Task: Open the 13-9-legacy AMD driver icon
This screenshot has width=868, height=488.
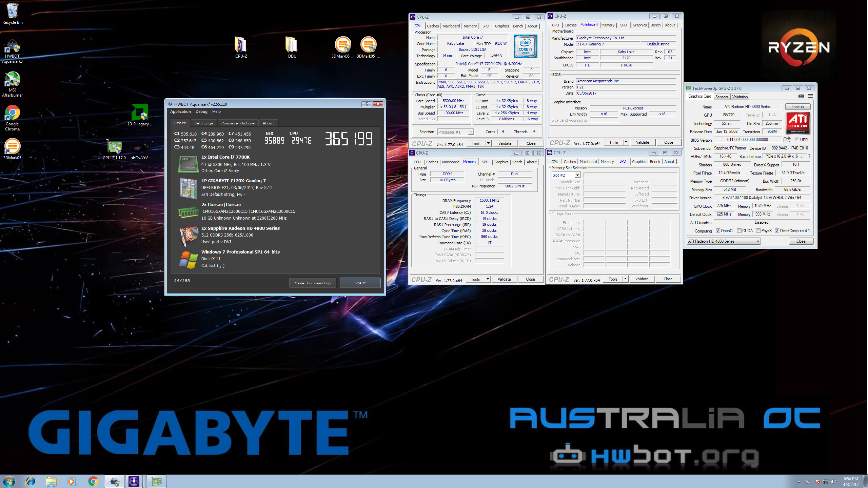Action: [140, 115]
